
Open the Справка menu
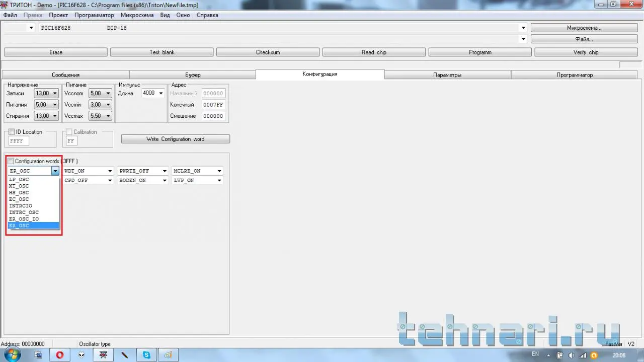[207, 15]
